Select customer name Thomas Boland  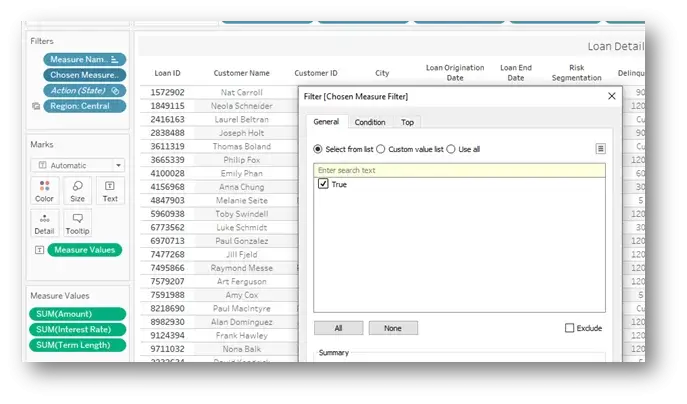(x=241, y=146)
